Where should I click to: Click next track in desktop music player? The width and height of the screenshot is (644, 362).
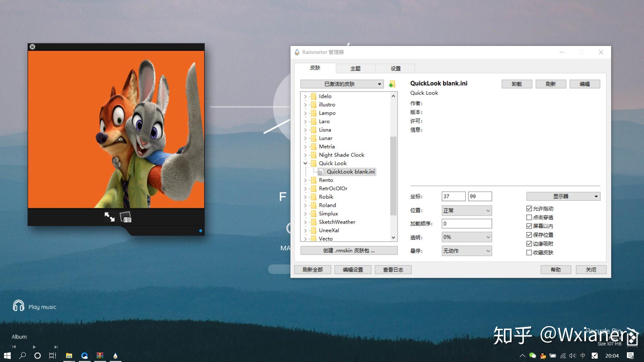(x=56, y=347)
